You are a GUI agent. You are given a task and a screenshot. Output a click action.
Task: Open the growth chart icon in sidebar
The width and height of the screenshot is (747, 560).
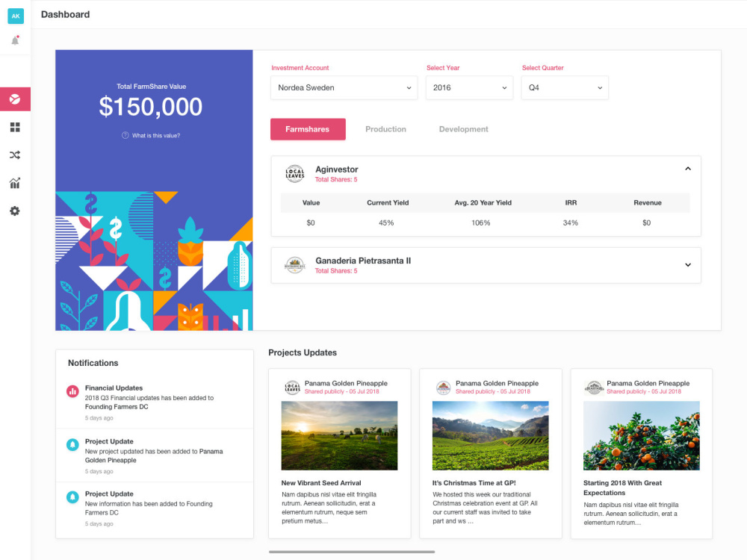pyautogui.click(x=15, y=183)
